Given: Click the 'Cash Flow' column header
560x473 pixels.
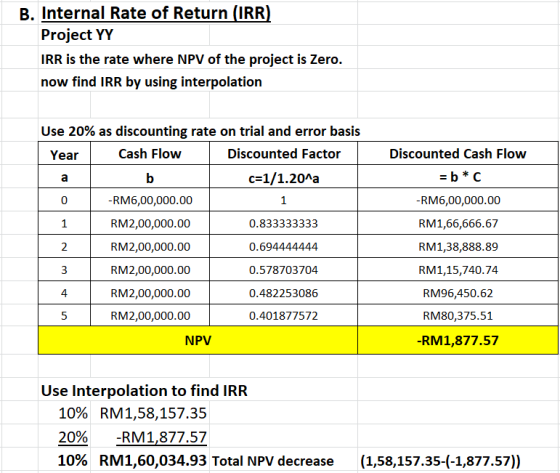Looking at the screenshot, I should tap(150, 154).
